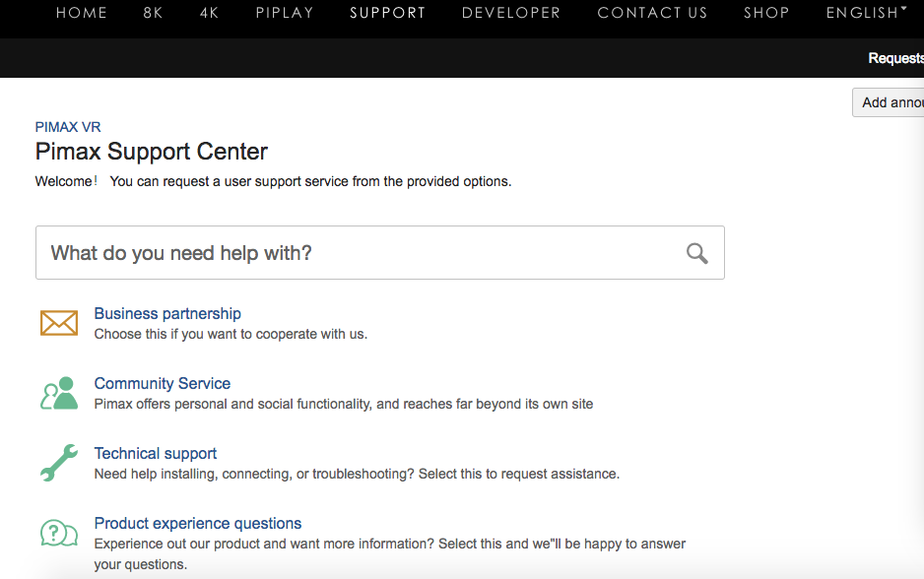Open the Technical support request link
924x579 pixels.
click(155, 454)
